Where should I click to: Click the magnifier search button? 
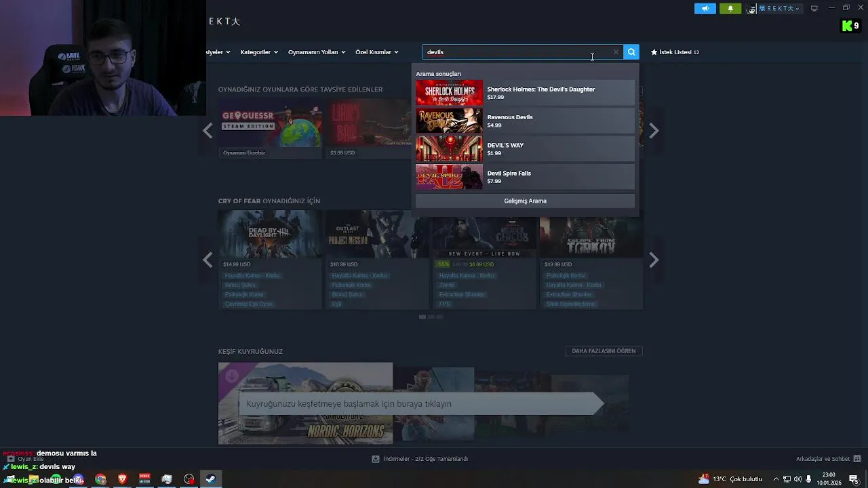pos(631,52)
